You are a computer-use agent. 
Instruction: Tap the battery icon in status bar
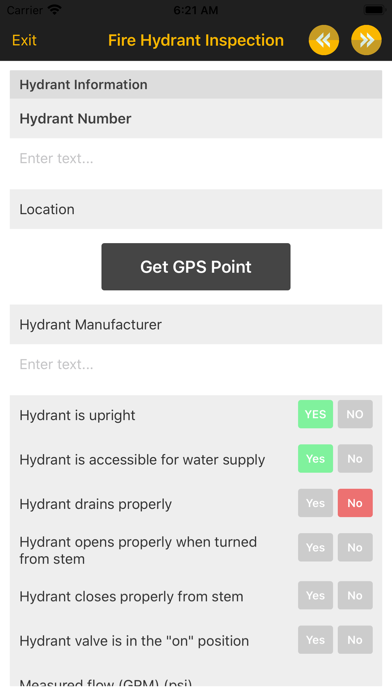click(x=375, y=10)
